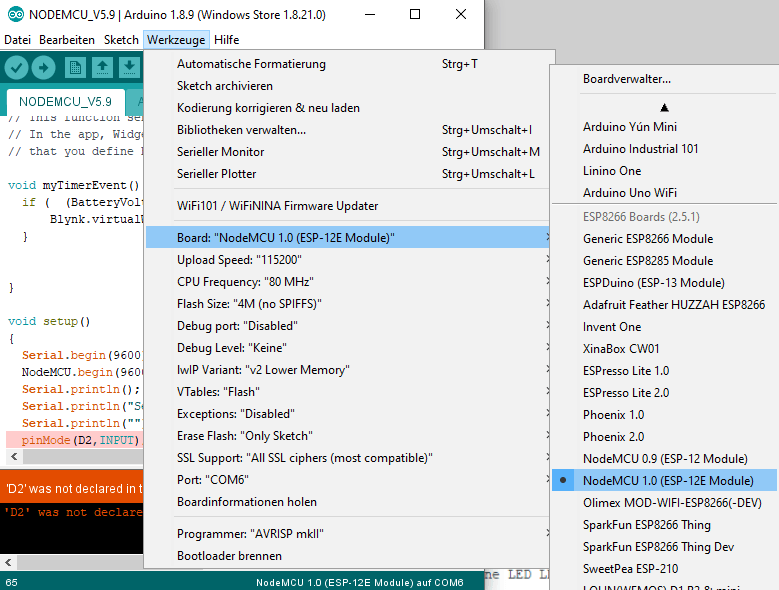
Task: Open Boardverwalter from the board list
Action: coord(627,78)
